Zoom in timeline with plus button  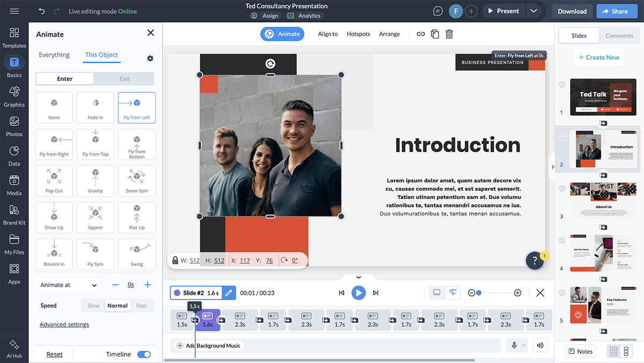[x=517, y=293]
